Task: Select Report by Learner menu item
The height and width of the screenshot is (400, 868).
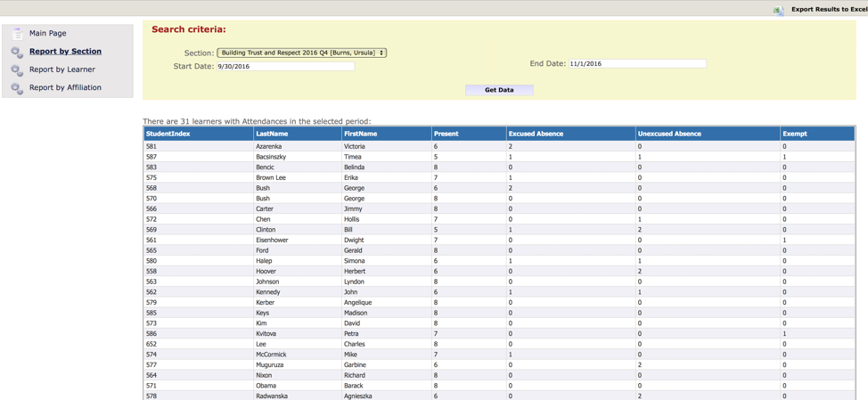Action: pyautogui.click(x=61, y=69)
